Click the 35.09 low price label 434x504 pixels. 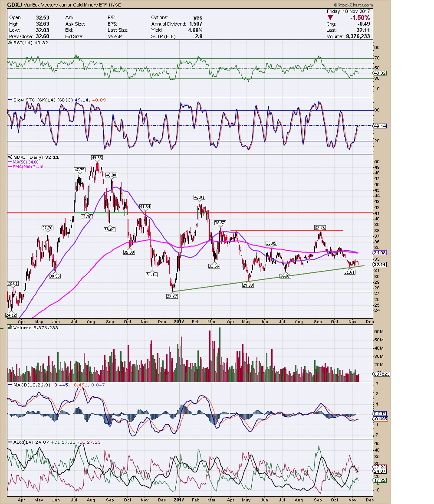129,252
